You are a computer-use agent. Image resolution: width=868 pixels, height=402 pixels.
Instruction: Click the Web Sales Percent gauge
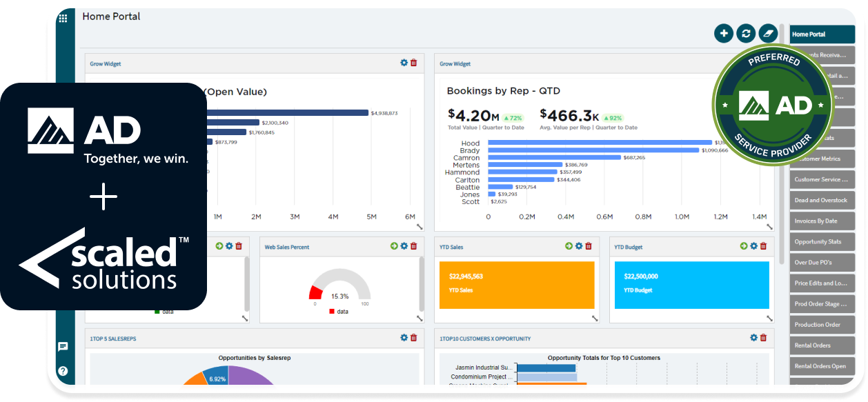coord(339,283)
